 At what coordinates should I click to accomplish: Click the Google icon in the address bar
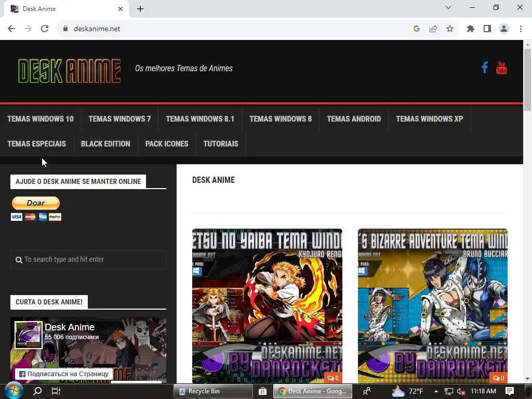point(417,29)
